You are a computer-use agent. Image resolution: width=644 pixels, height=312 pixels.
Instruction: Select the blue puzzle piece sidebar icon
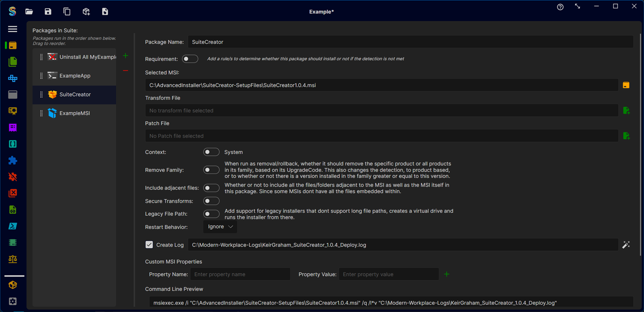point(12,160)
